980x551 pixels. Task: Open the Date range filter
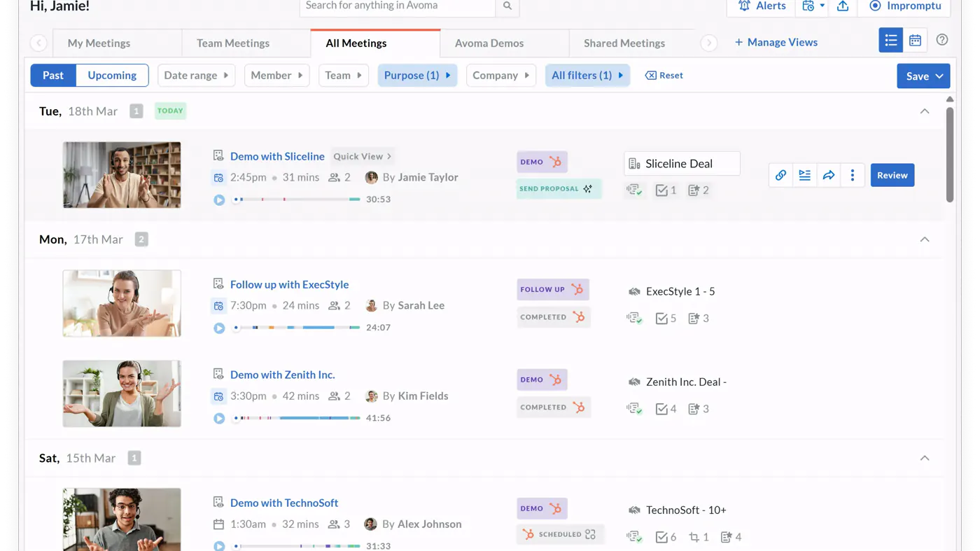tap(197, 76)
